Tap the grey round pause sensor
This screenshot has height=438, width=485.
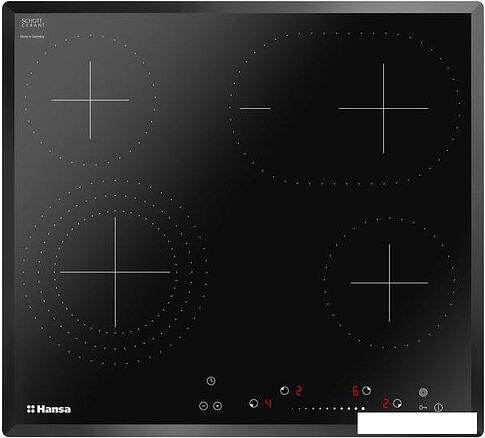click(x=423, y=392)
